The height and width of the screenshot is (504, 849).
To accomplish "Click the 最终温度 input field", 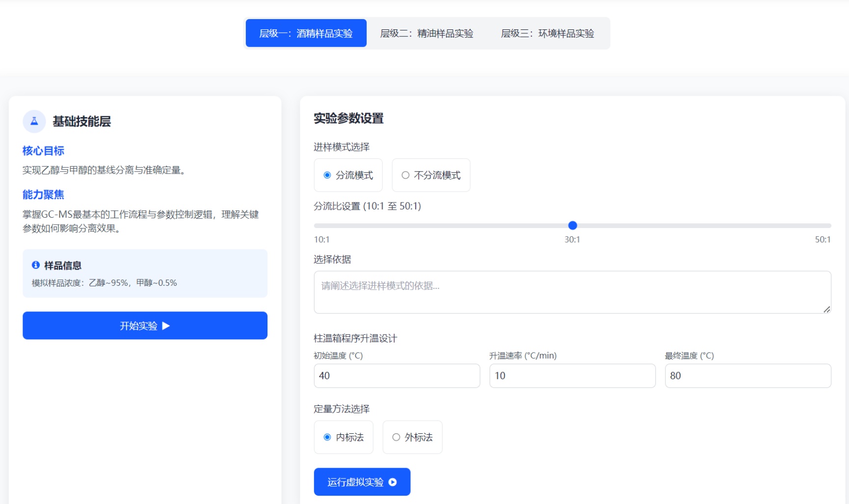I will 747,376.
